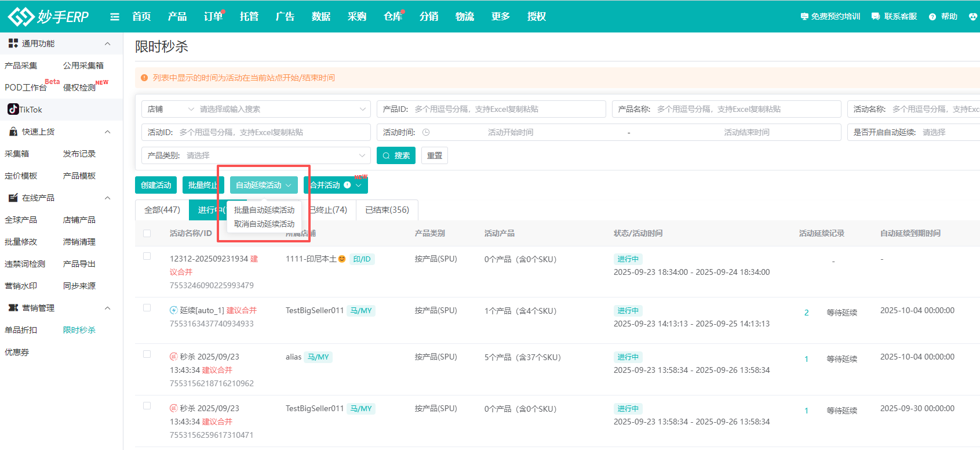The height and width of the screenshot is (450, 980).
Task: Choose 批量自动延续活动 from the dropdown menu
Action: [264, 210]
